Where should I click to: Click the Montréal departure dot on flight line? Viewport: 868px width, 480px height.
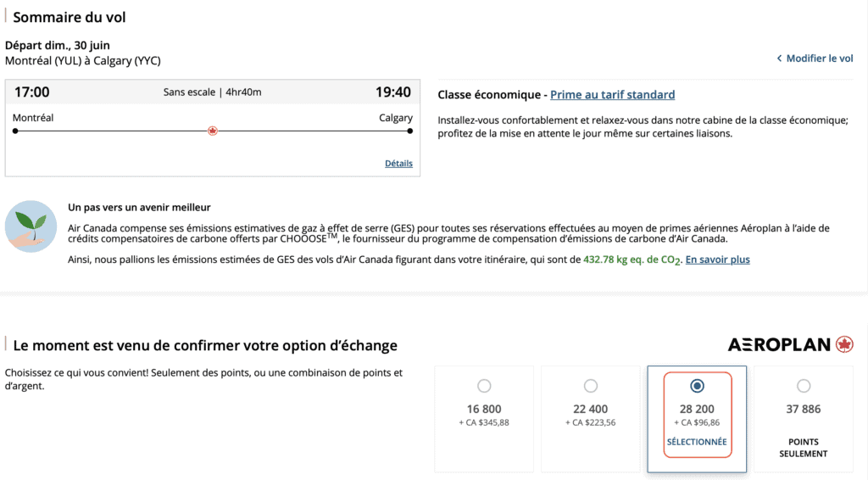(x=15, y=131)
